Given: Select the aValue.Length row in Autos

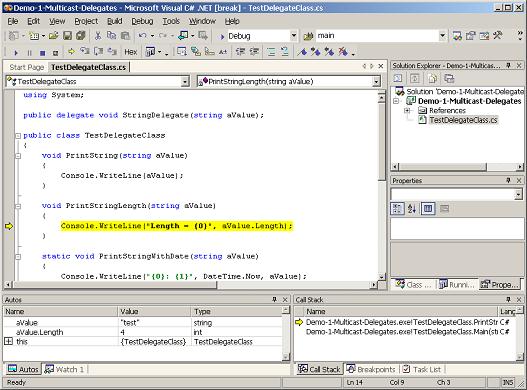Looking at the screenshot, I should [143, 332].
